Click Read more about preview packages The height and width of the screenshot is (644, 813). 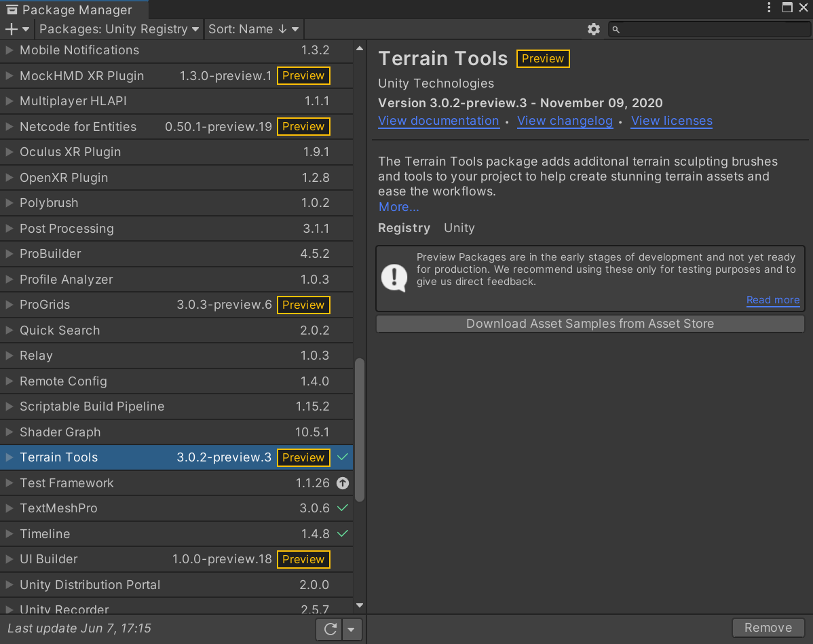[772, 300]
